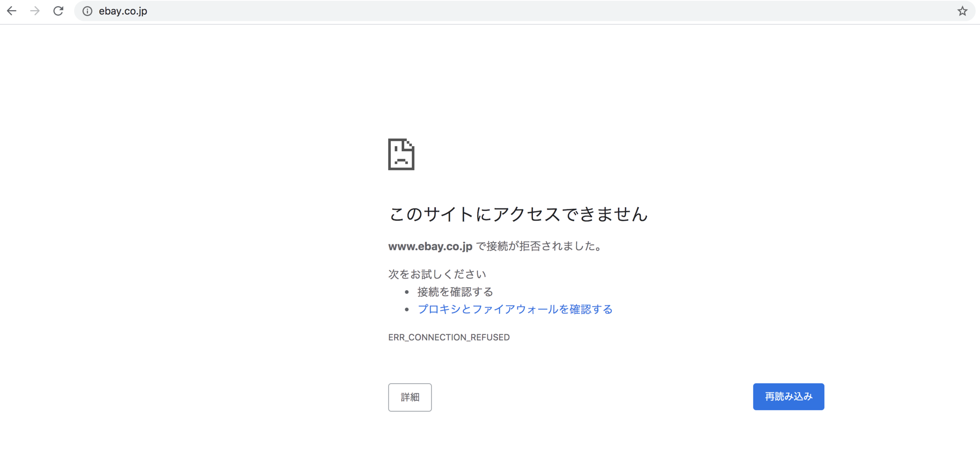Click the bullet dot before 接続を確認する
980x472 pixels.
pyautogui.click(x=407, y=292)
